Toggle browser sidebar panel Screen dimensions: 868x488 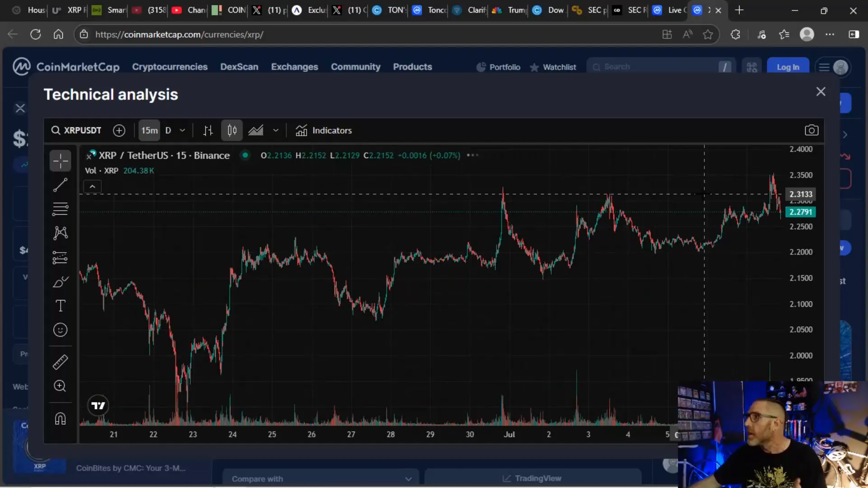[854, 34]
